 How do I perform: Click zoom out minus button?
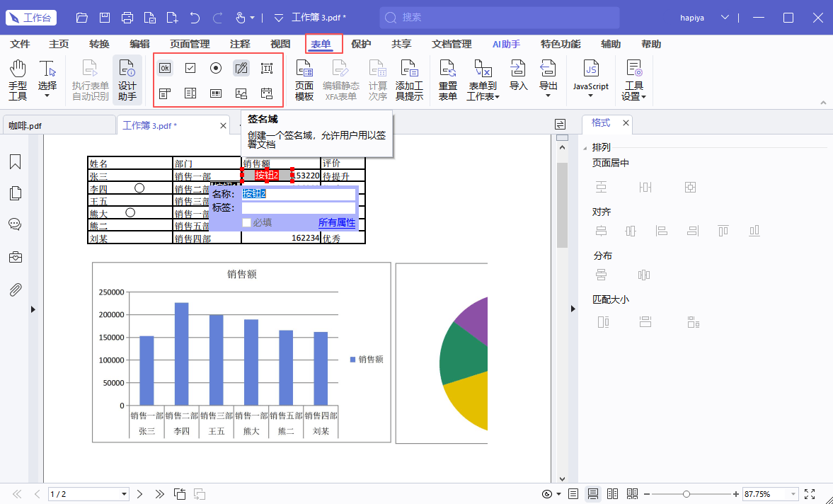647,494
